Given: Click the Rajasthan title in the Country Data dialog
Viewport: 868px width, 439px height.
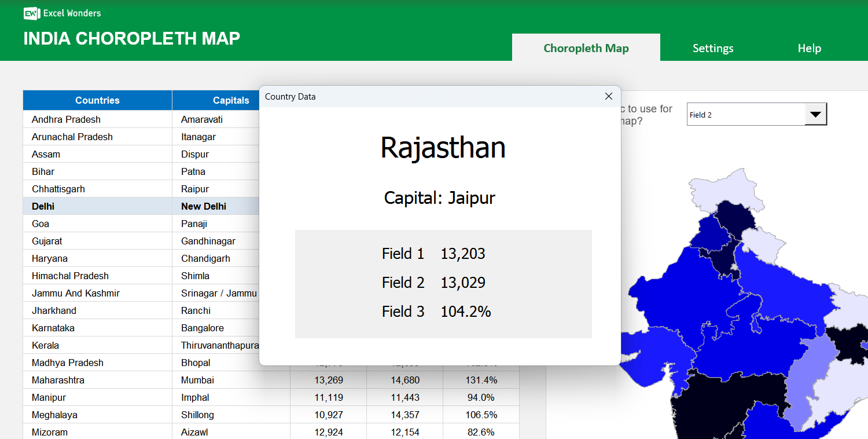Looking at the screenshot, I should (443, 148).
